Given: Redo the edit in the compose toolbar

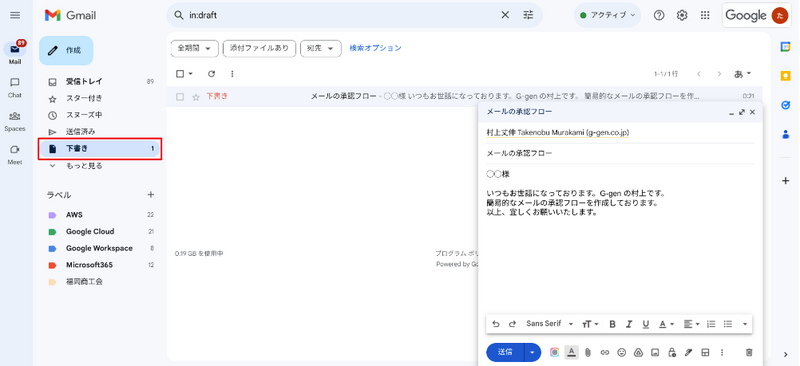Looking at the screenshot, I should (x=512, y=324).
